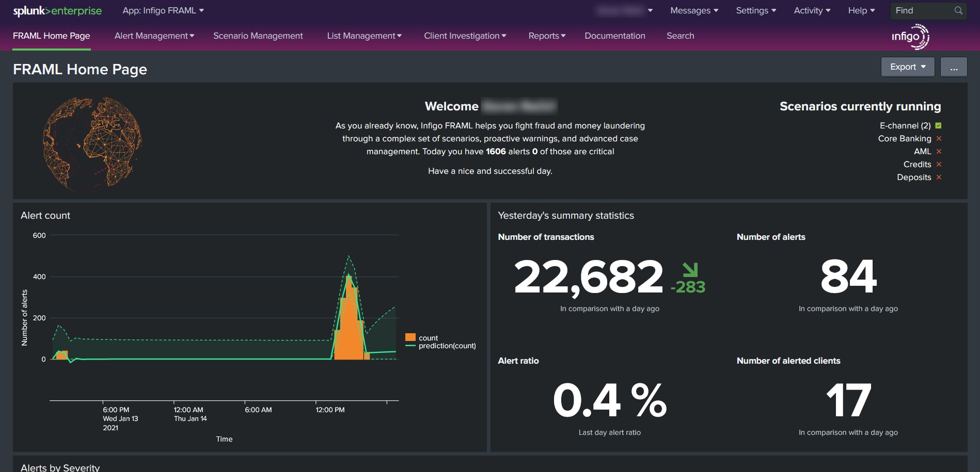Toggle the prediction(count) legend entry

point(447,346)
